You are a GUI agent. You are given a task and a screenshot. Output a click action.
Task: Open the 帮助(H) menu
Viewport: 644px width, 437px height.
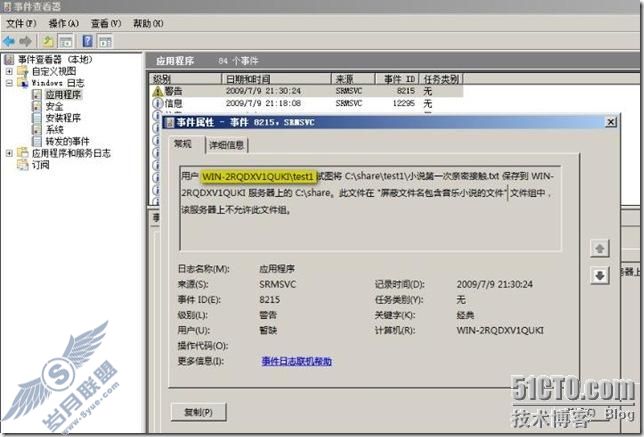pyautogui.click(x=148, y=23)
